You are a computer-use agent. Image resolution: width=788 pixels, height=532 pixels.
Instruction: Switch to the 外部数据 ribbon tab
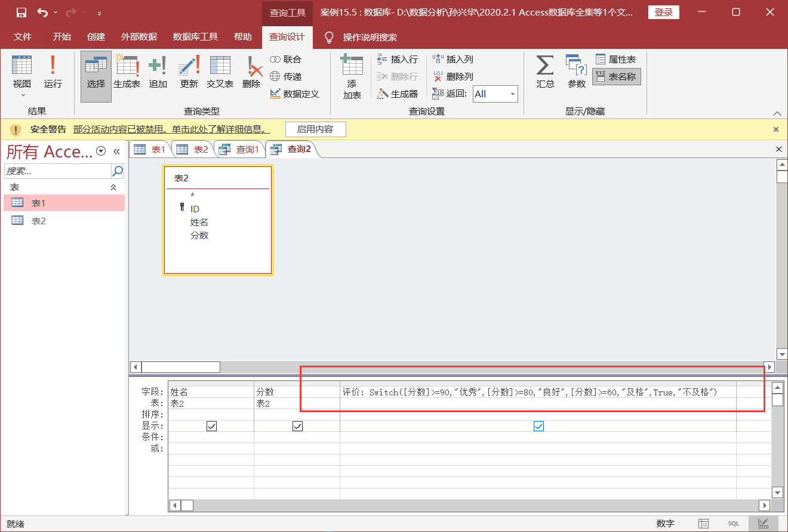(139, 37)
